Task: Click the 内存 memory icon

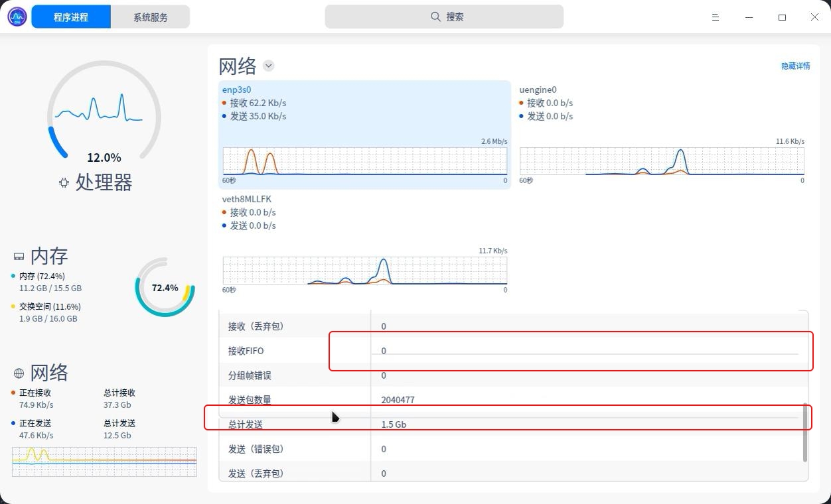Action: pos(19,256)
